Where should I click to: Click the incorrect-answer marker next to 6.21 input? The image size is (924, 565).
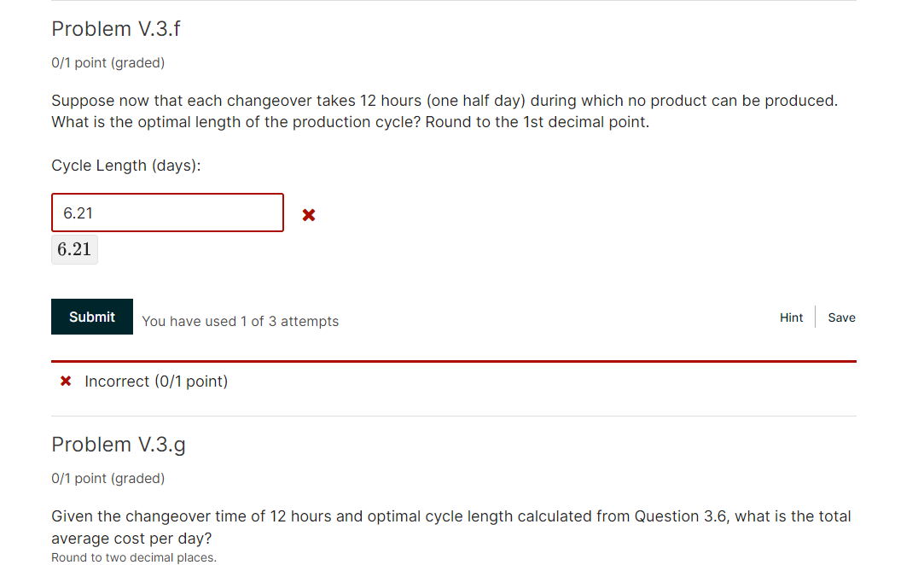308,215
